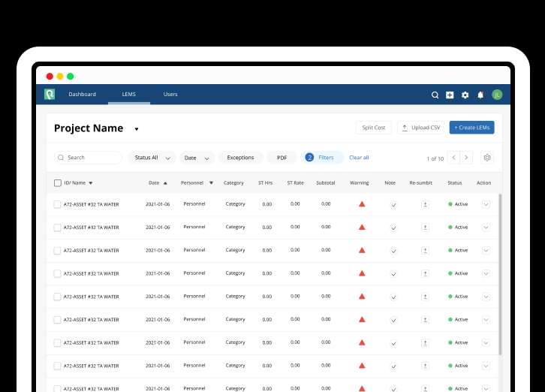Open the Status All filter dropdown
Viewport: 545px width, 392px height.
click(x=152, y=158)
